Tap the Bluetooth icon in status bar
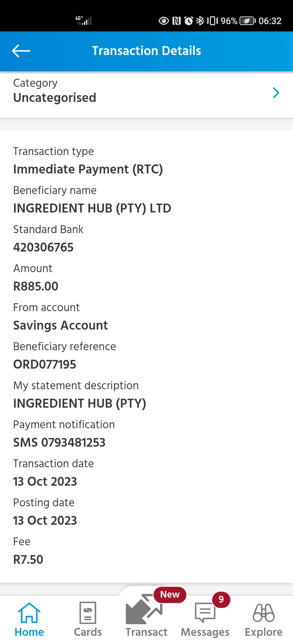The height and width of the screenshot is (644, 293). click(200, 21)
